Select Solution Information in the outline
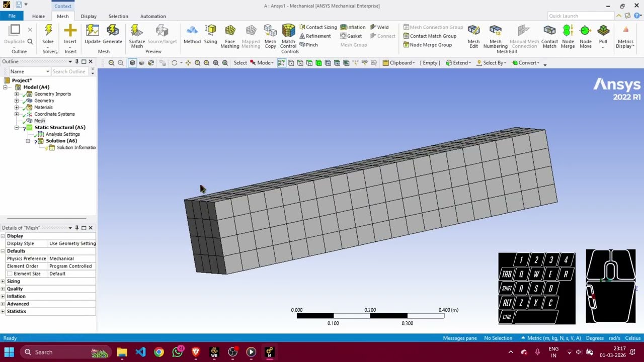The image size is (644, 362). click(x=76, y=147)
